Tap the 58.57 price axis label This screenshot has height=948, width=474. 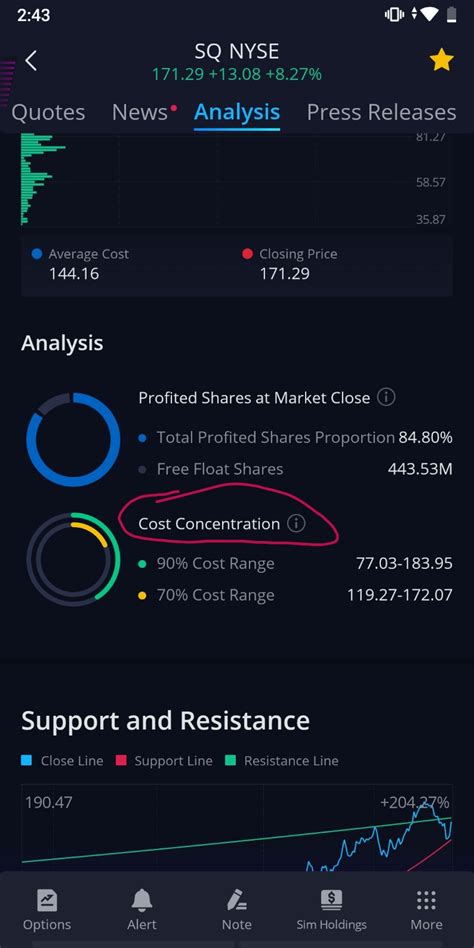pyautogui.click(x=431, y=182)
